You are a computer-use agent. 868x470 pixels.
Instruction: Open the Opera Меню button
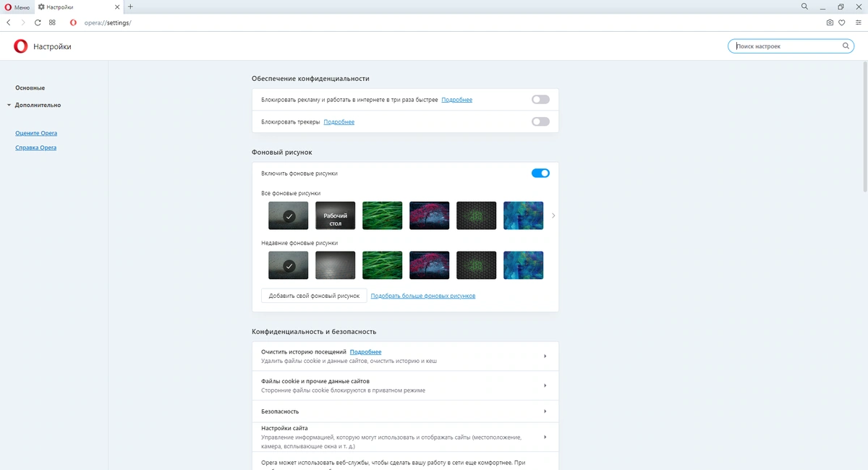17,7
